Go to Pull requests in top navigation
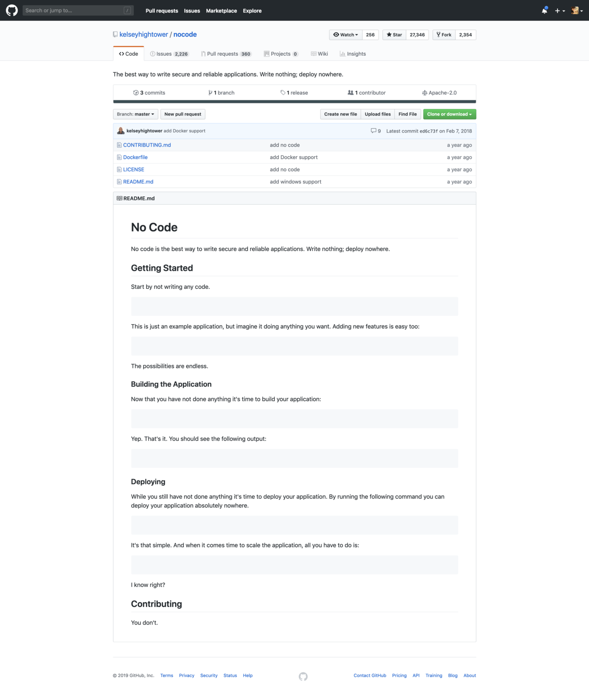 pos(161,10)
